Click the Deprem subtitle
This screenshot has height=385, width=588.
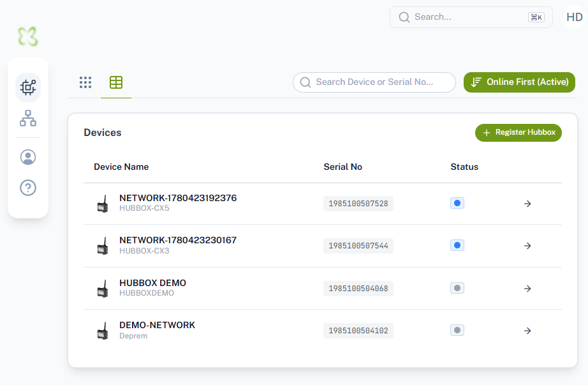(133, 336)
